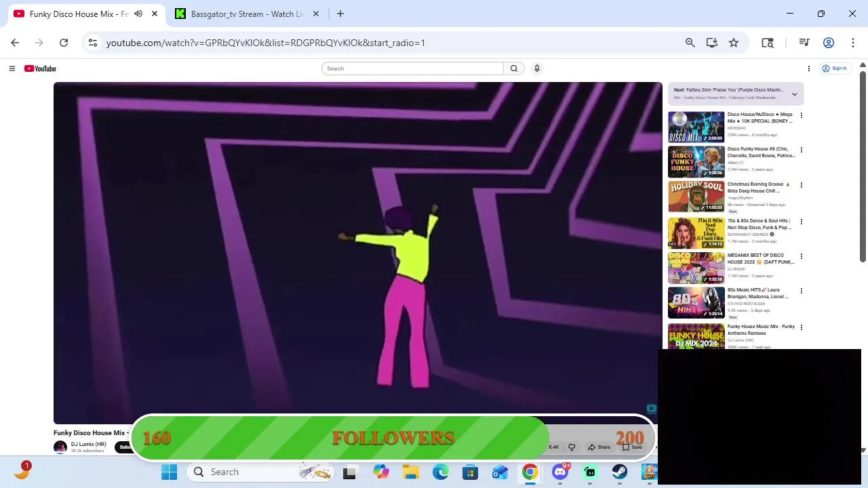Open MEGAMIX BEST OF DISCO HOUSE 2023 title
868x488 pixels.
pos(761,259)
